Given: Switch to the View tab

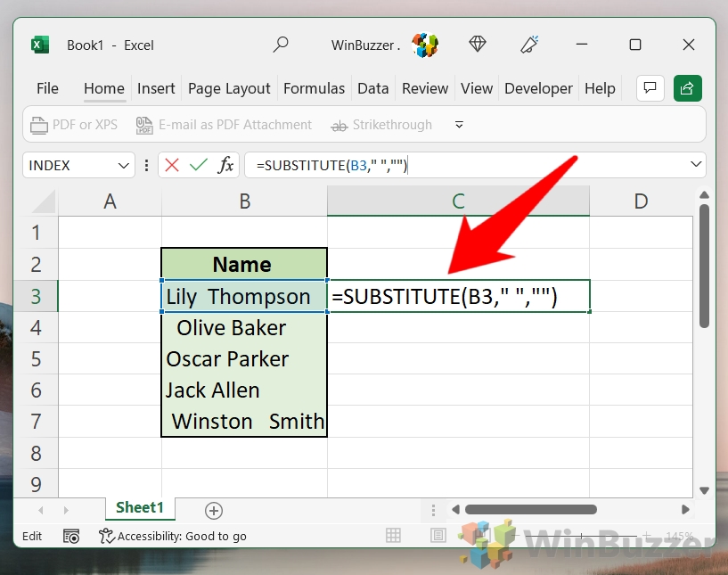Looking at the screenshot, I should point(477,88).
